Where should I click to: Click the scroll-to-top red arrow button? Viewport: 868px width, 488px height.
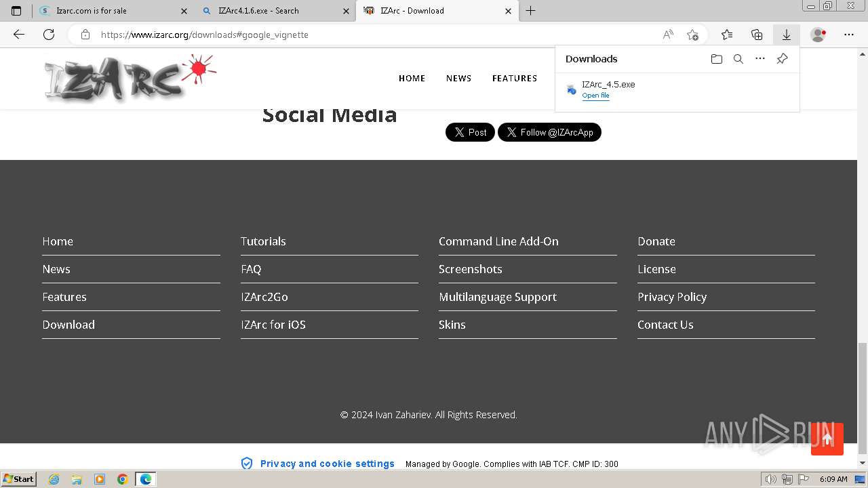pos(827,439)
